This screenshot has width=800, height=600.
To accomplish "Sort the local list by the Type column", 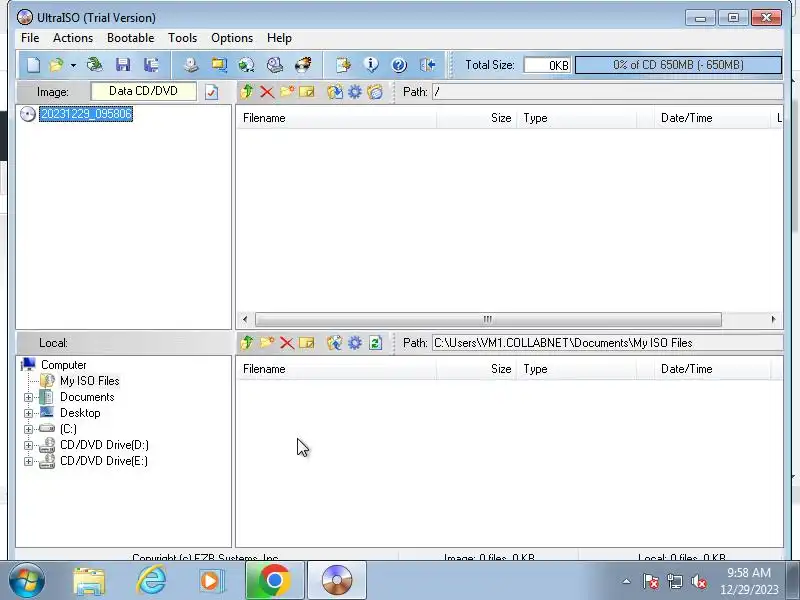I will click(x=577, y=369).
